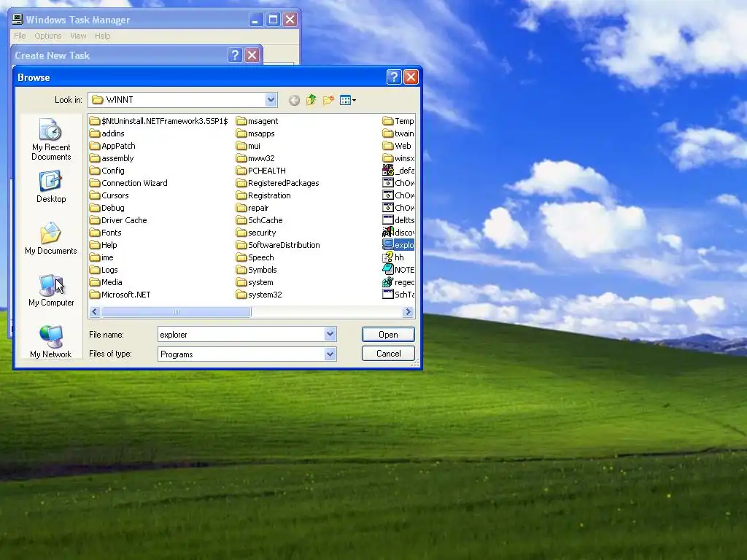Image resolution: width=747 pixels, height=560 pixels.
Task: Select the Driver Cache folder
Action: (x=119, y=220)
